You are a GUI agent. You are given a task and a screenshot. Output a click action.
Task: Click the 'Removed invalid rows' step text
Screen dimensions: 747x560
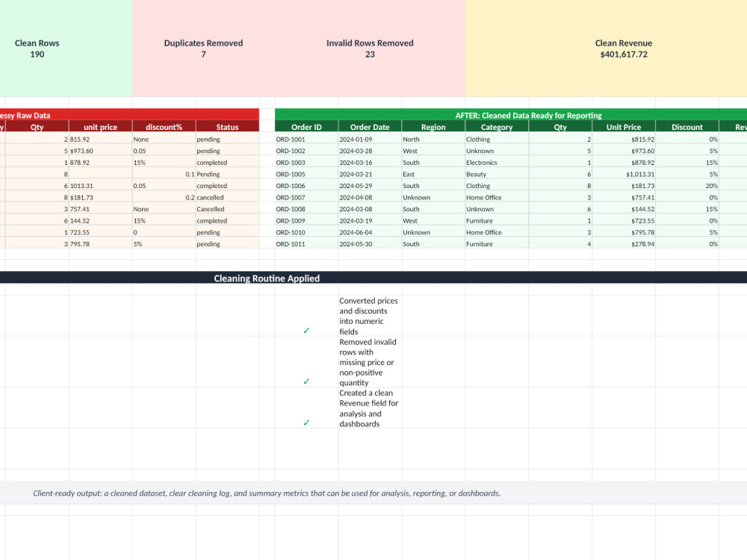click(369, 362)
